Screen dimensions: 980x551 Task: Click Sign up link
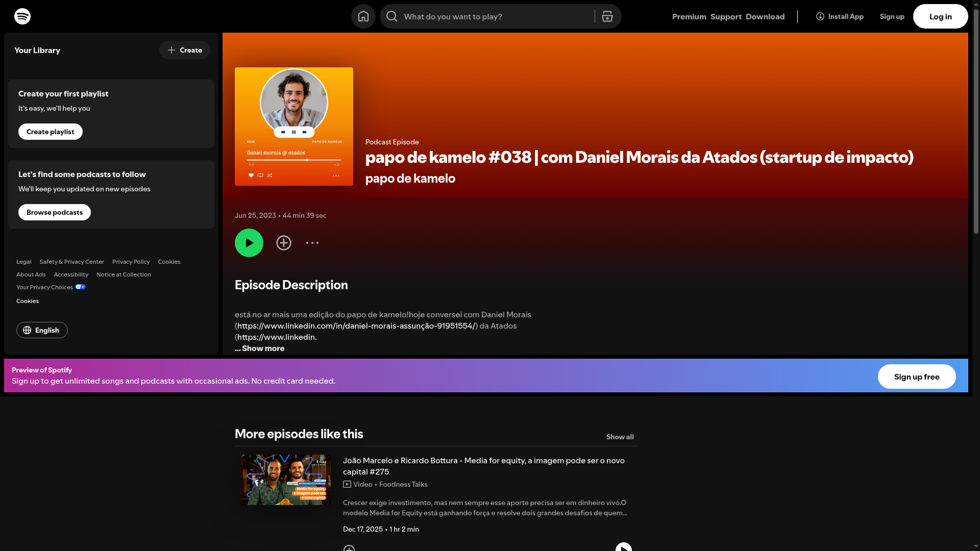tap(892, 16)
